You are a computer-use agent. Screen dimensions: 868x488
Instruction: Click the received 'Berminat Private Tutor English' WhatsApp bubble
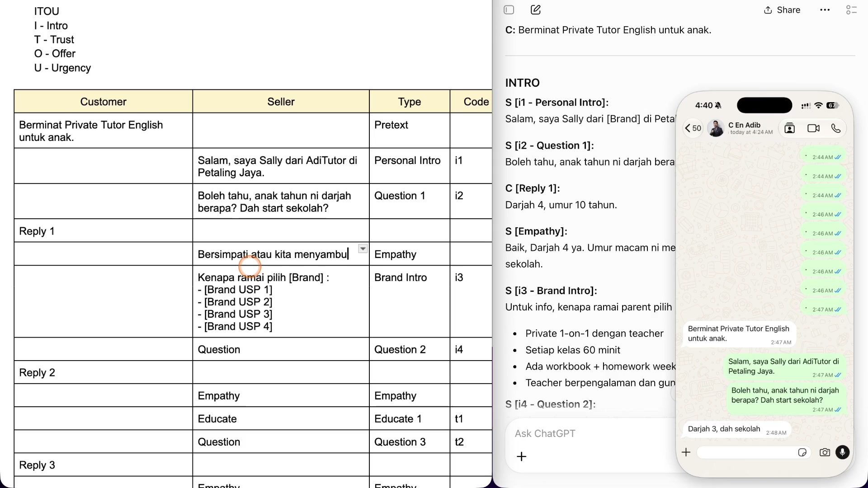(739, 335)
